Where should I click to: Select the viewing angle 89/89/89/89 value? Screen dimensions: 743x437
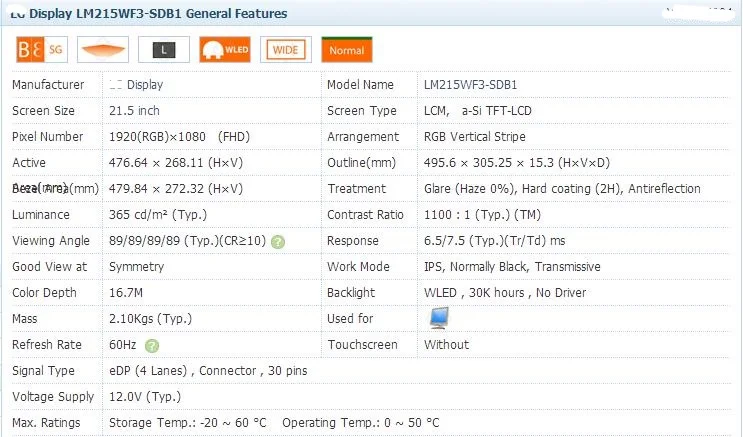(x=187, y=241)
